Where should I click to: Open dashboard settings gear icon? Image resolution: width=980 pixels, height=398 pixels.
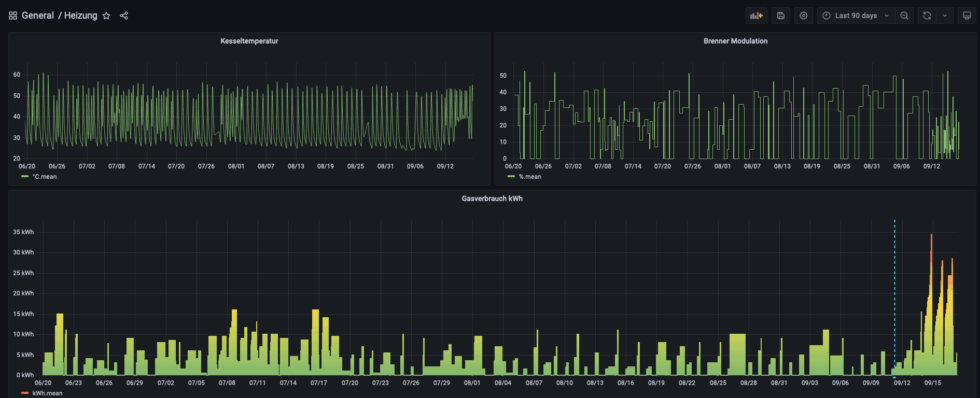[804, 16]
